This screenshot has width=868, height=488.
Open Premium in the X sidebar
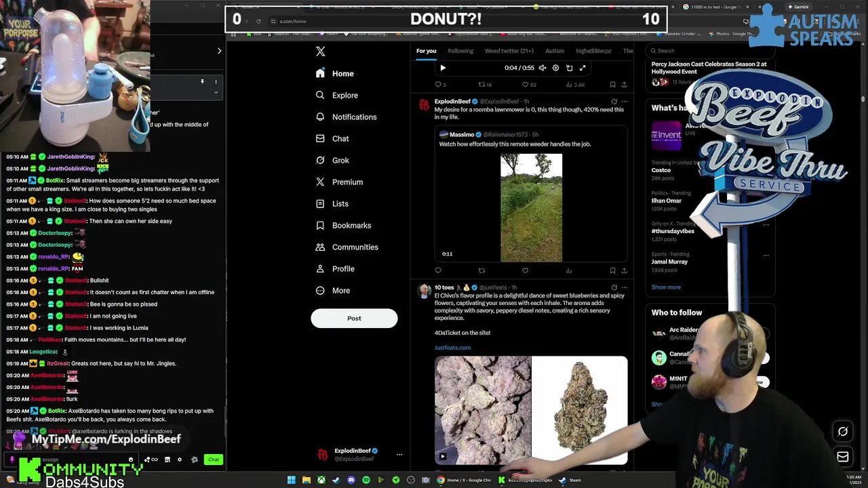[x=339, y=182]
